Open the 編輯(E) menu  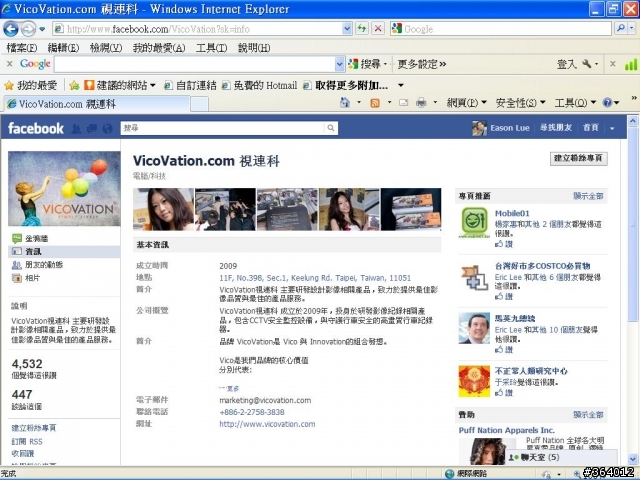coord(63,48)
